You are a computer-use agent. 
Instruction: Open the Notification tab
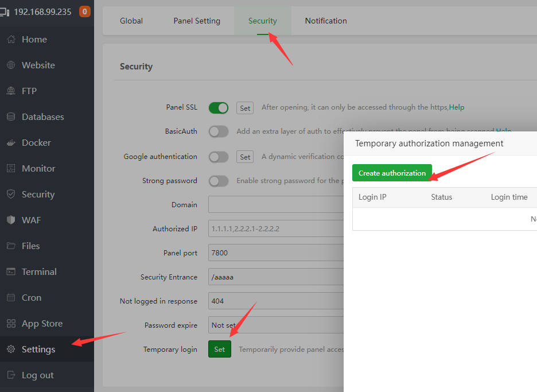326,21
